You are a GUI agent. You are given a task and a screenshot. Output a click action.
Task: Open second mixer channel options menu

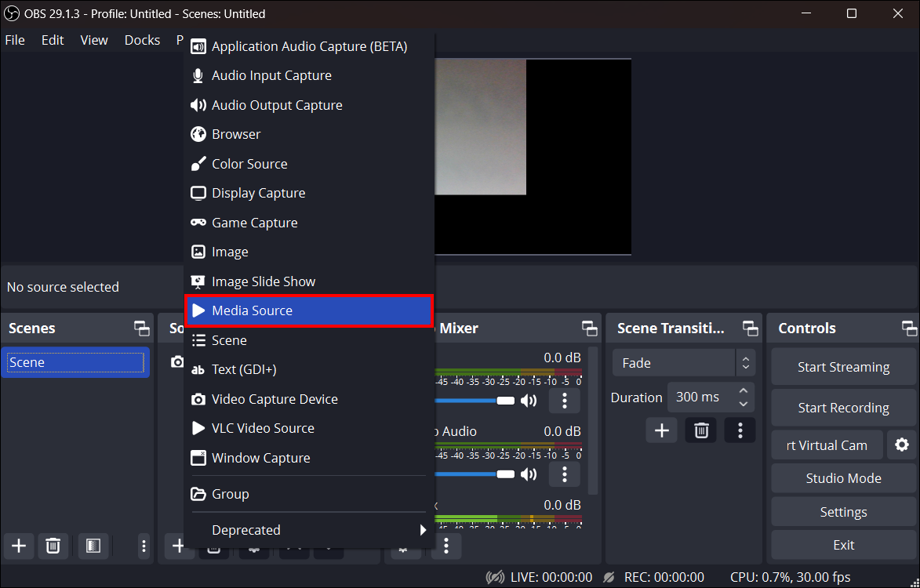[565, 474]
